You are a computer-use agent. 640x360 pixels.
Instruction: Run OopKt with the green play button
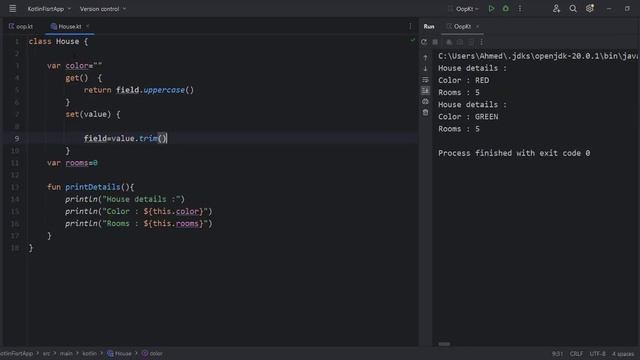point(491,9)
